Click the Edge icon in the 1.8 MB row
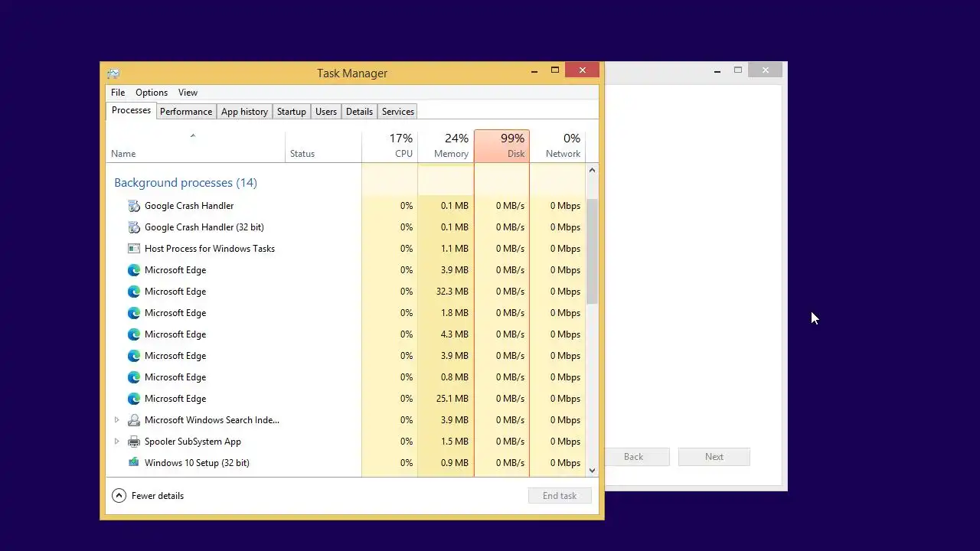The height and width of the screenshot is (551, 980). click(x=134, y=313)
